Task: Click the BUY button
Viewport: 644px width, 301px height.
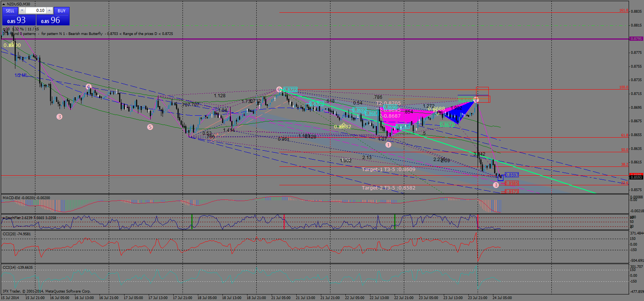Action: [61, 11]
